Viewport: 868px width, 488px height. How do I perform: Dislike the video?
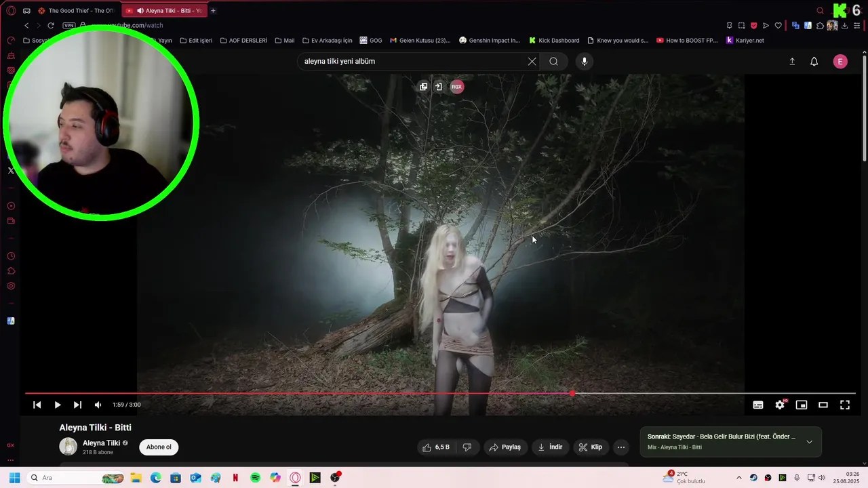coord(467,447)
